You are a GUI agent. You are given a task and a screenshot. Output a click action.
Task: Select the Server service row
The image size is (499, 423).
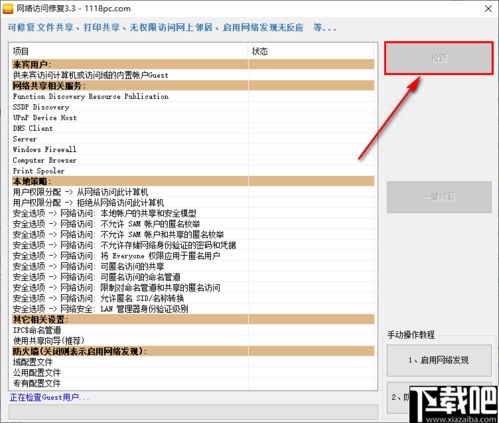tap(193, 139)
